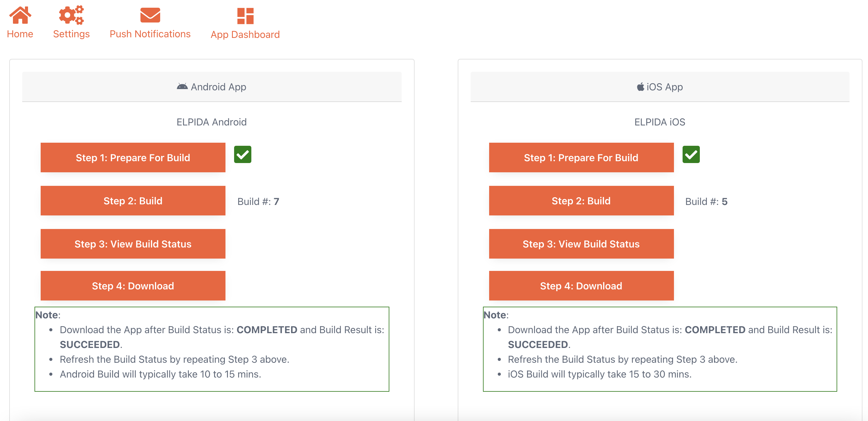Click the Android Build # 7 label
This screenshot has height=421, width=868.
258,202
